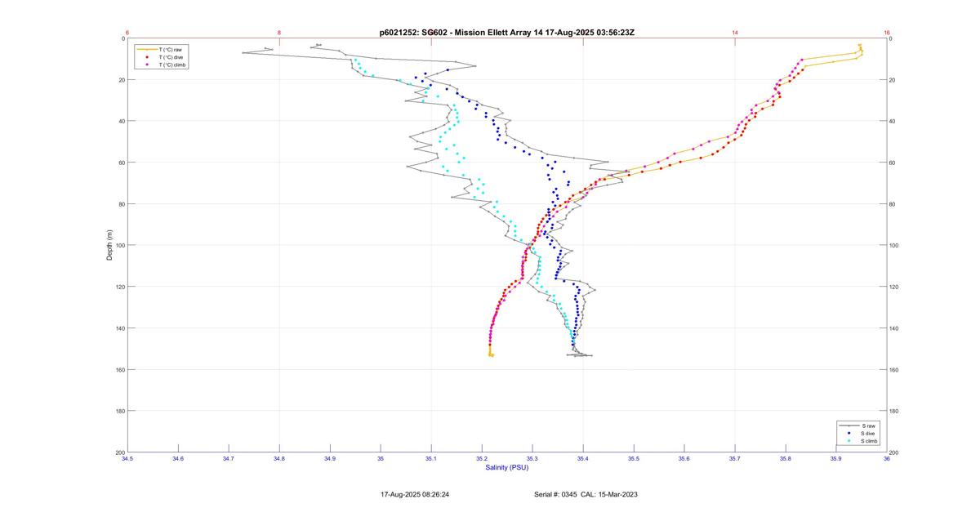Click the 140 tick on right depth axis
This screenshot has width=980, height=508.
[x=894, y=328]
